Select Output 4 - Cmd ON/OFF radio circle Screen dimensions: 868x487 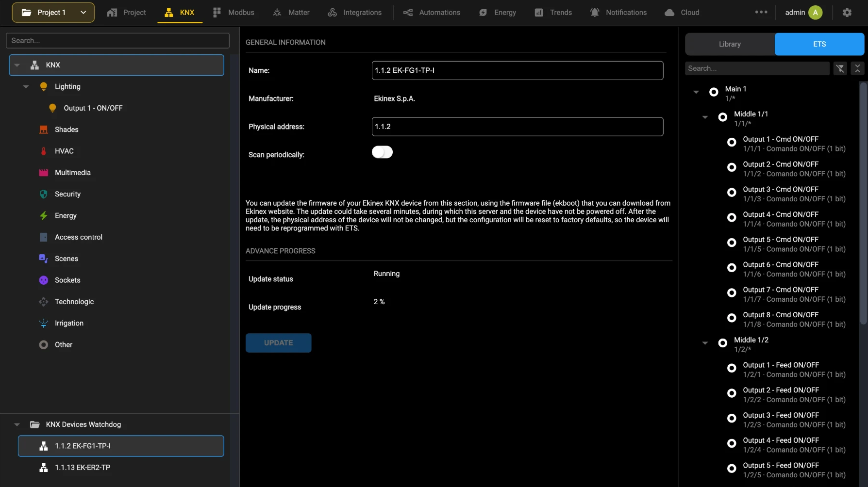(x=732, y=217)
